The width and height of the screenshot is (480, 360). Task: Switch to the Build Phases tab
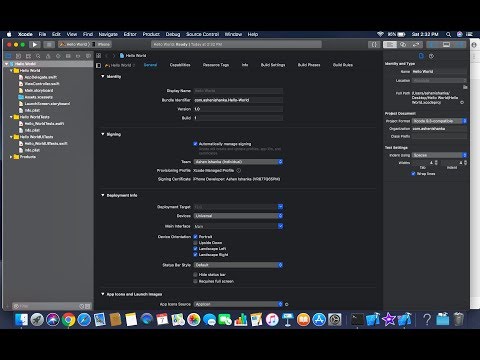[309, 65]
